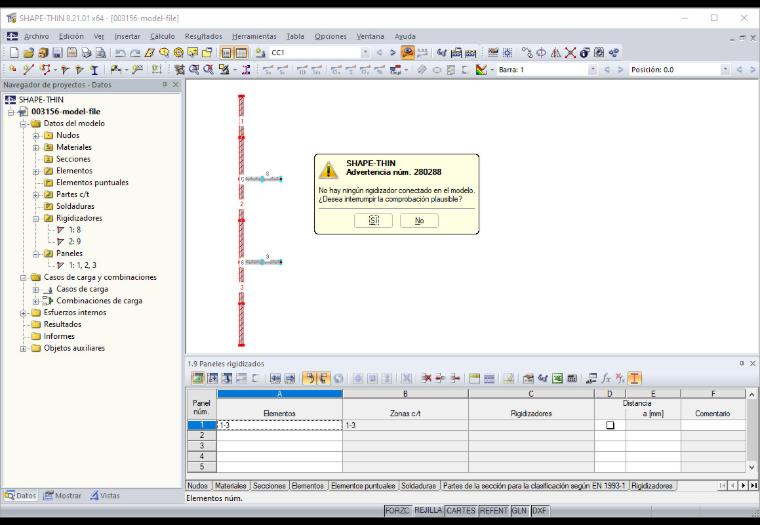Click the colored results diagram icon
The width and height of the screenshot is (760, 525).
point(481,70)
